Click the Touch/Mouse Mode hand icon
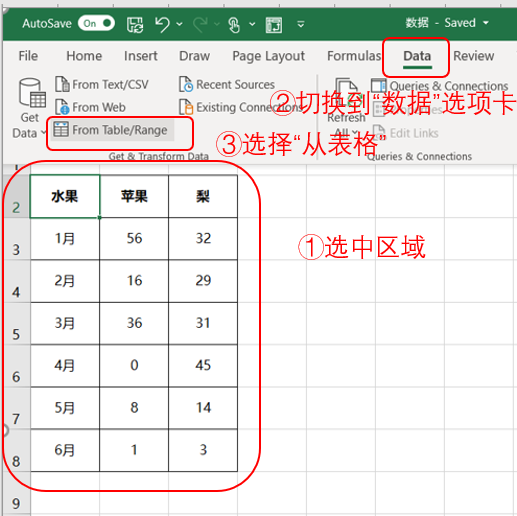The width and height of the screenshot is (517, 516). (x=234, y=25)
